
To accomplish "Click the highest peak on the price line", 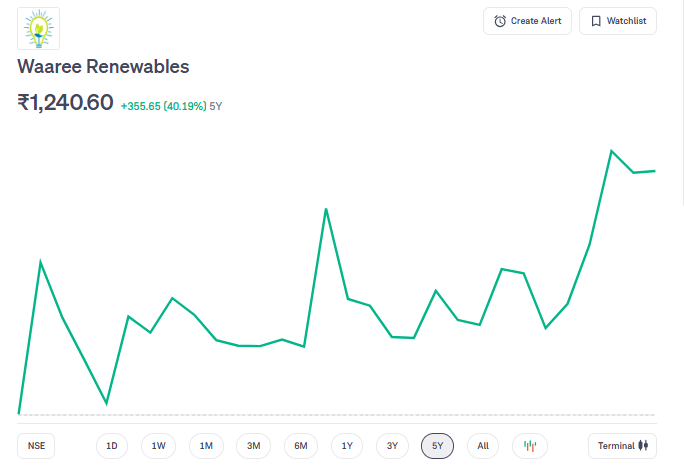I will 611,151.
